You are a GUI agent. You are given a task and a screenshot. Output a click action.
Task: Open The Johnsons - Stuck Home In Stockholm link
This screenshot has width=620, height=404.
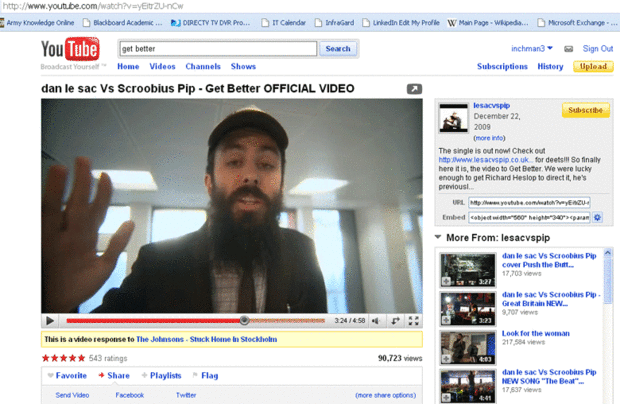206,339
